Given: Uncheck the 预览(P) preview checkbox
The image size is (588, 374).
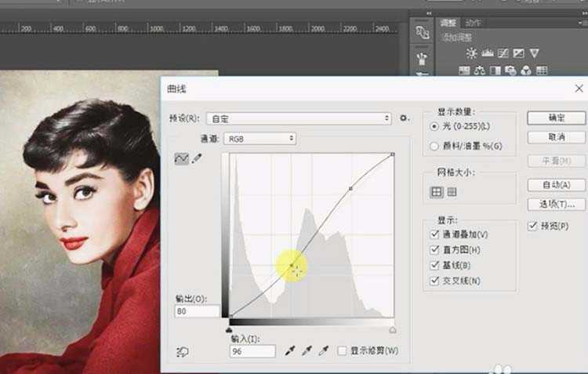Looking at the screenshot, I should pyautogui.click(x=533, y=226).
